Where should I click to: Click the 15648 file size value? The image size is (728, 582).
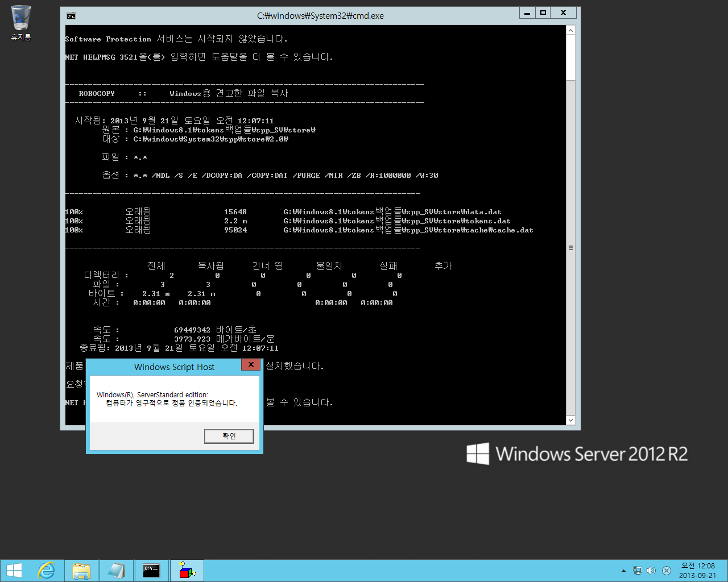(x=235, y=212)
